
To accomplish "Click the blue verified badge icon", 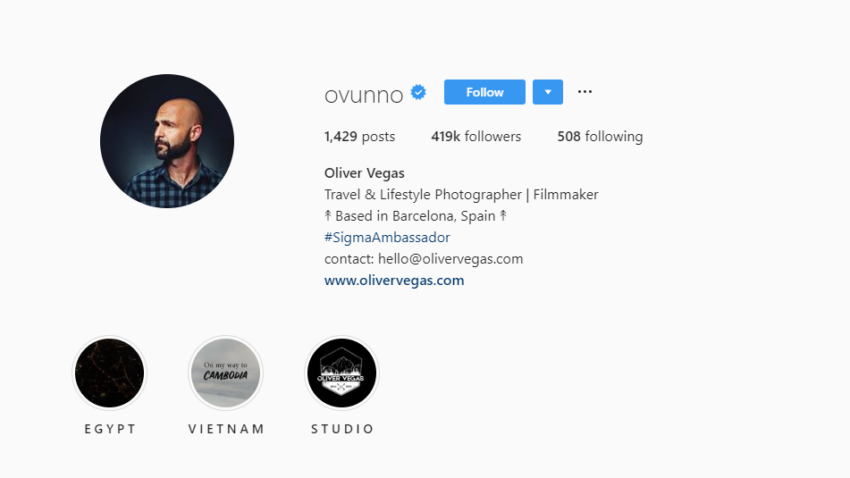I will click(418, 92).
